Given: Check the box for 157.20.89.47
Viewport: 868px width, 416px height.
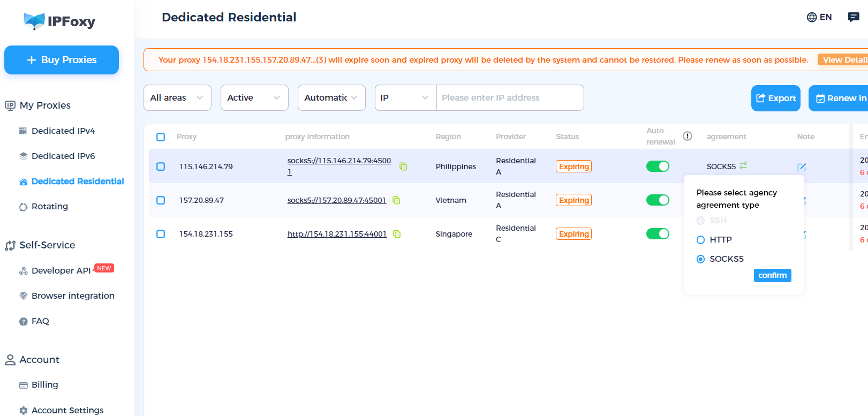Looking at the screenshot, I should pyautogui.click(x=161, y=200).
